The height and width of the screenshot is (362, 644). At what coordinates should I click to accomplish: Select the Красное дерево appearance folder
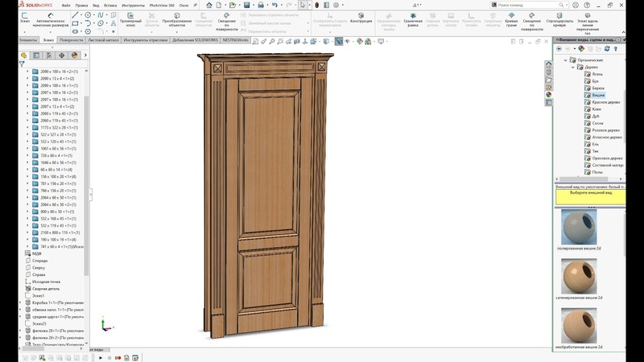(x=605, y=101)
